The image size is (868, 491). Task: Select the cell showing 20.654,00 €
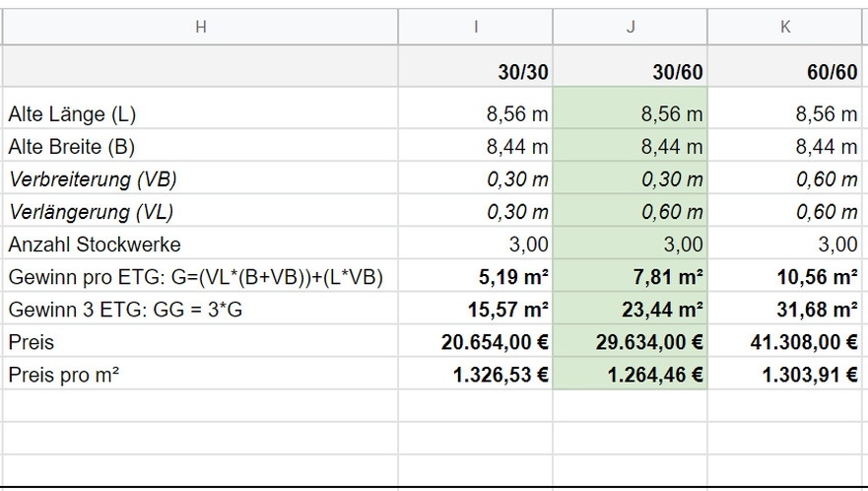pyautogui.click(x=475, y=342)
